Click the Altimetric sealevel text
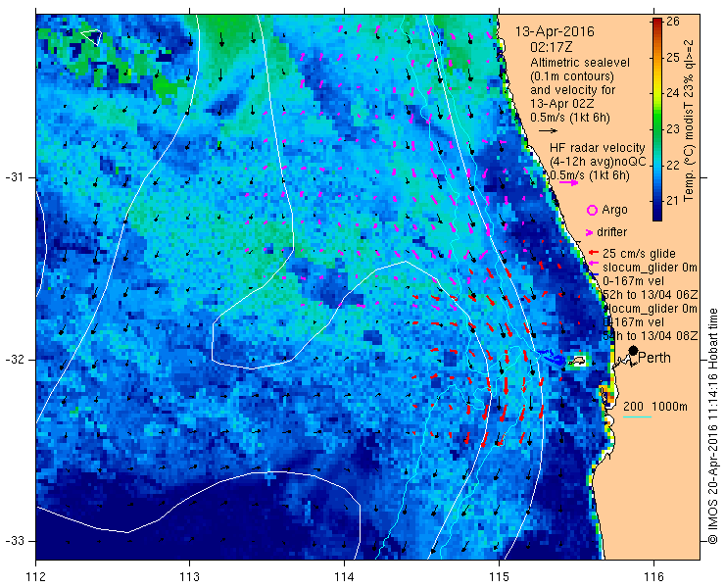The height and width of the screenshot is (588, 725). (580, 63)
